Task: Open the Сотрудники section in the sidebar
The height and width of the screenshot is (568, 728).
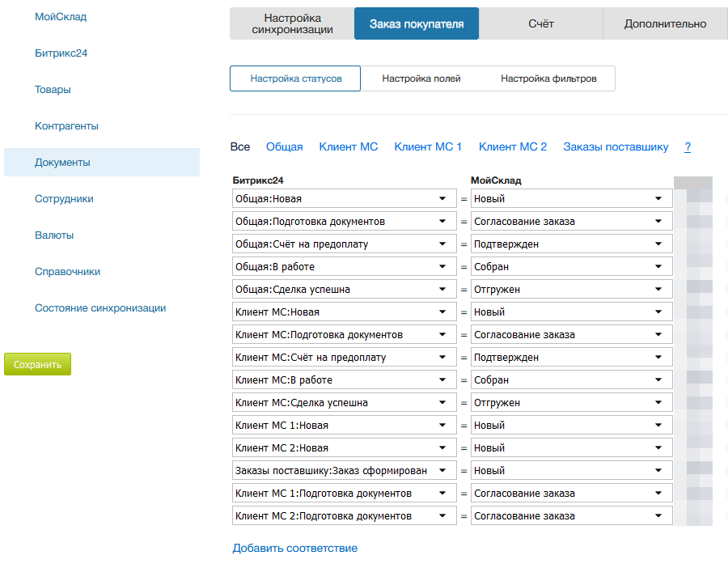Action: tap(64, 199)
